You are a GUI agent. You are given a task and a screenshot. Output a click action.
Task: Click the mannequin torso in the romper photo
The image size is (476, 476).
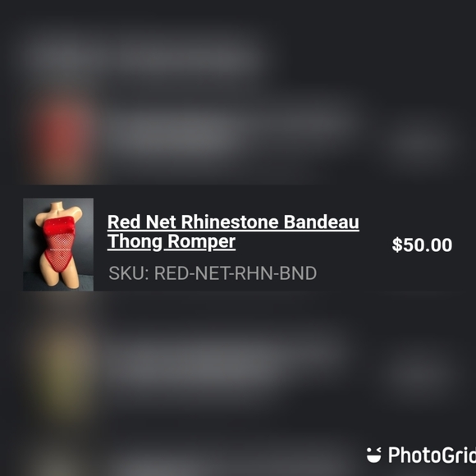[x=58, y=243]
